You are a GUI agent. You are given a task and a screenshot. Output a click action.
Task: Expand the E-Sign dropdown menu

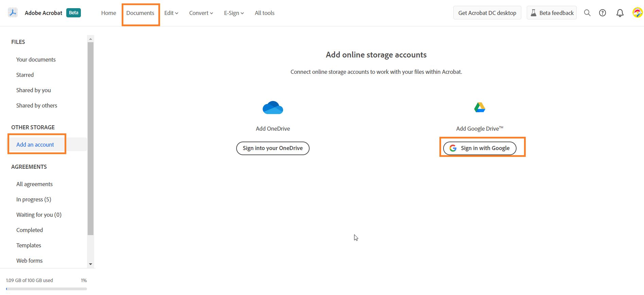click(x=234, y=13)
